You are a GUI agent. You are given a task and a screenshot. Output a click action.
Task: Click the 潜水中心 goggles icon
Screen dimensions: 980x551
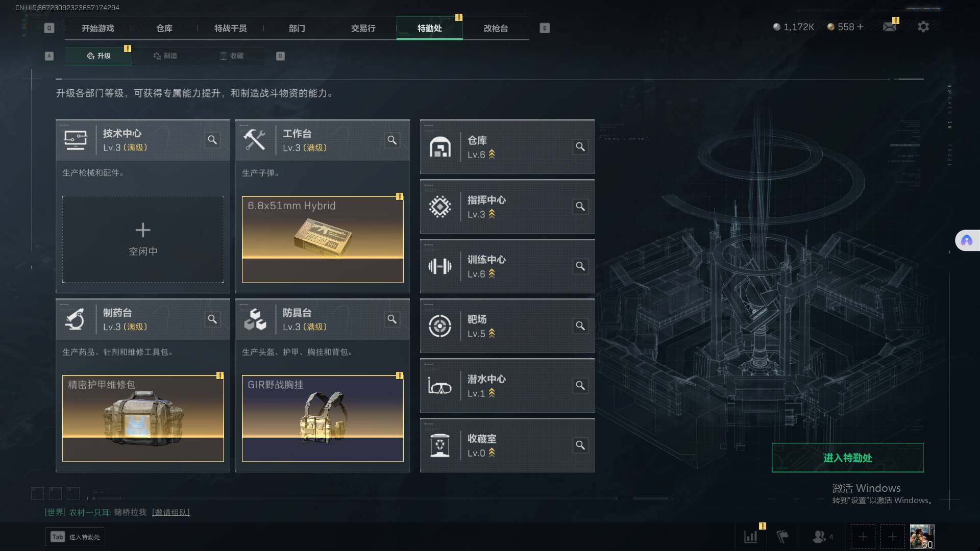pos(439,386)
